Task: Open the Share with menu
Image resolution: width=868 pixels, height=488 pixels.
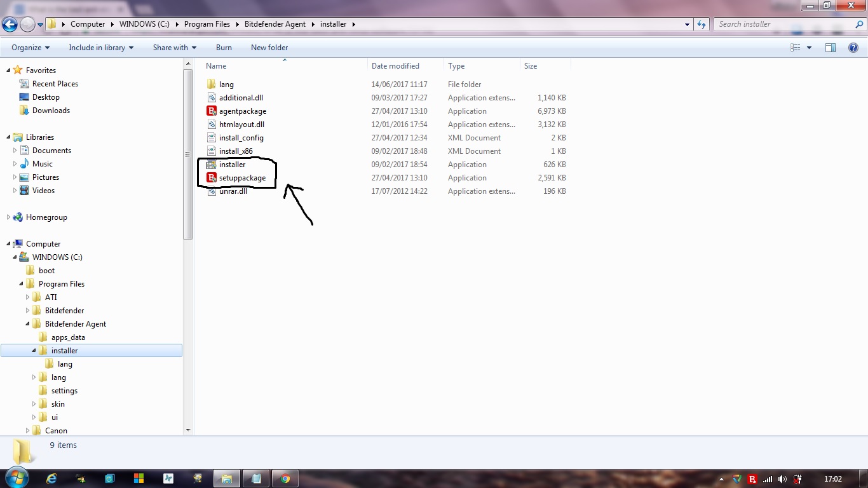Action: click(x=175, y=48)
